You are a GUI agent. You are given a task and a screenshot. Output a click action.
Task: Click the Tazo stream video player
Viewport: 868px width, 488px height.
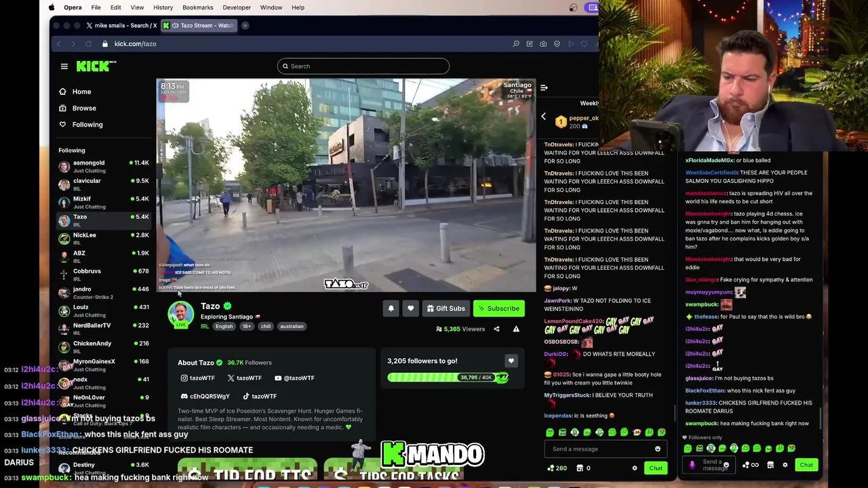click(x=346, y=186)
